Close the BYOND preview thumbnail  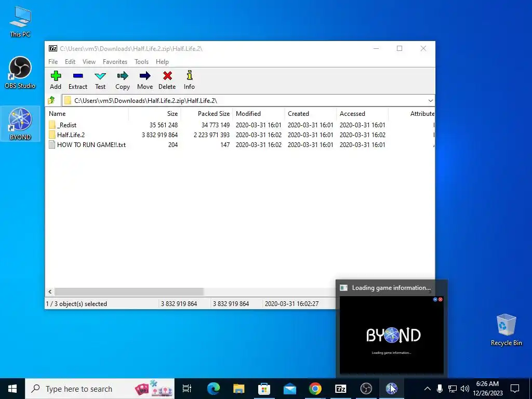pyautogui.click(x=441, y=299)
